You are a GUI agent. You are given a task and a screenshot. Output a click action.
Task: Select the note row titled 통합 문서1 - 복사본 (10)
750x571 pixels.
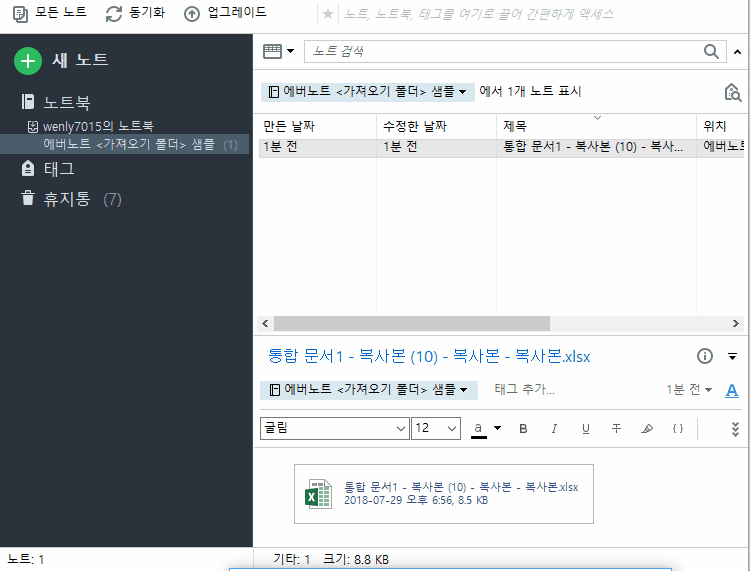(502, 147)
